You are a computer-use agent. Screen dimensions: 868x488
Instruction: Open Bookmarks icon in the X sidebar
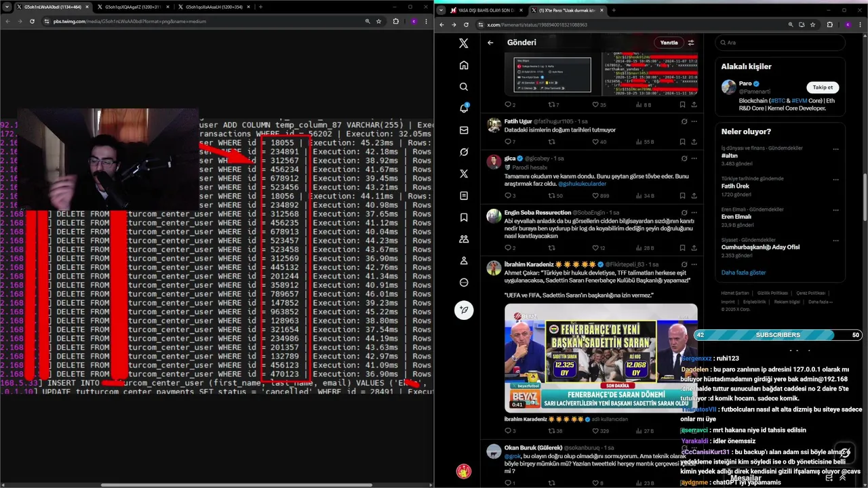tap(464, 217)
